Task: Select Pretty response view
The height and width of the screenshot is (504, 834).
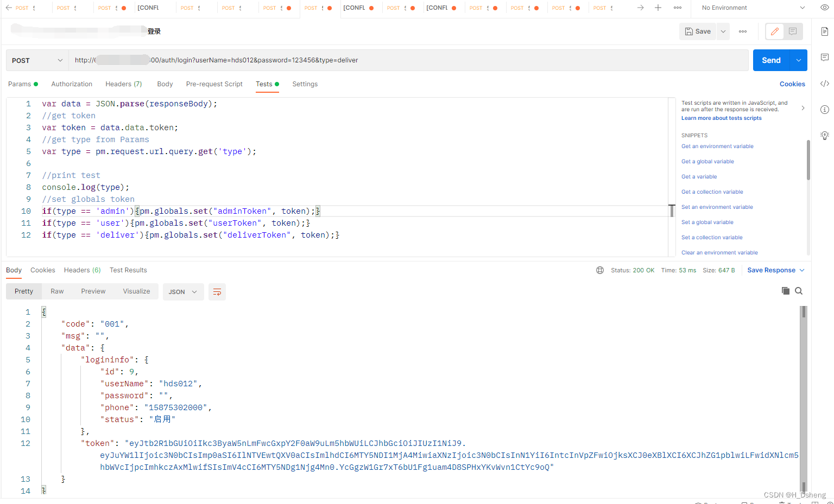Action: tap(24, 291)
